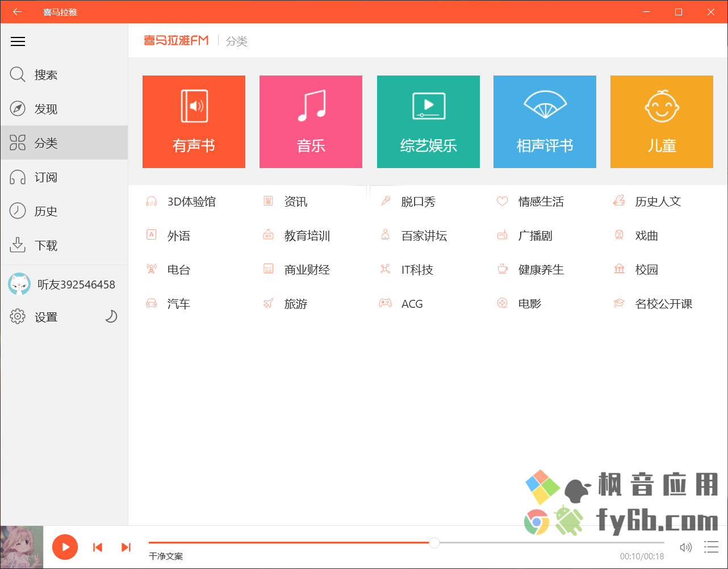Open IT科技 category
Image resolution: width=728 pixels, height=569 pixels.
point(407,270)
